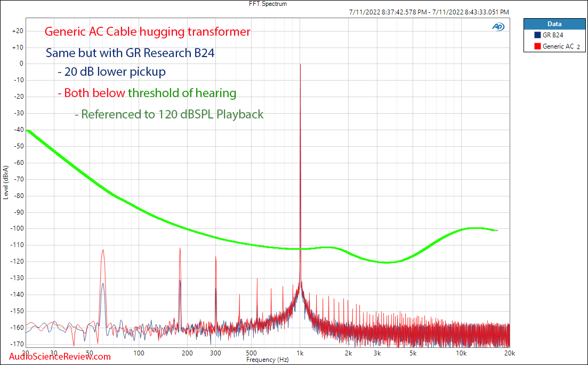Click the Generic AC legend label
Image resolution: width=588 pixels, height=365 pixels.
(558, 46)
